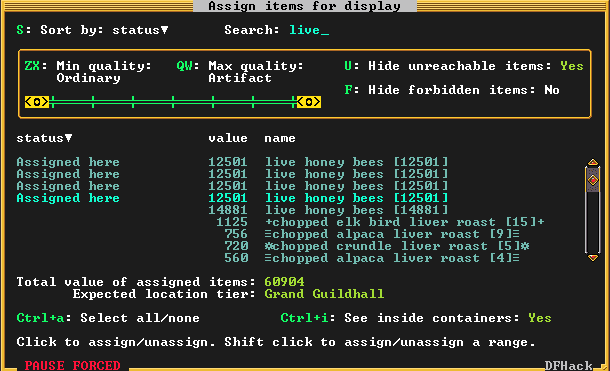
Task: Sort by the status column header
Action: [44, 138]
